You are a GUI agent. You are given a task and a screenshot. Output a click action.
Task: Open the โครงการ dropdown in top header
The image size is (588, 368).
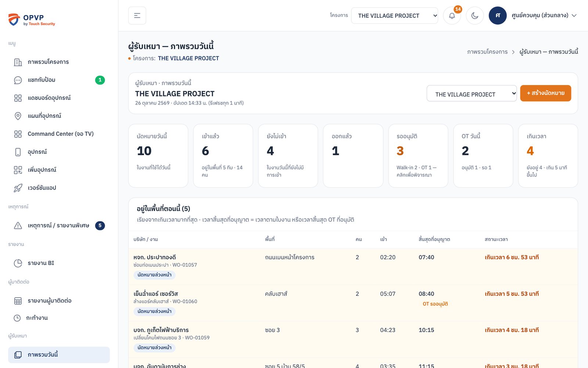click(394, 15)
